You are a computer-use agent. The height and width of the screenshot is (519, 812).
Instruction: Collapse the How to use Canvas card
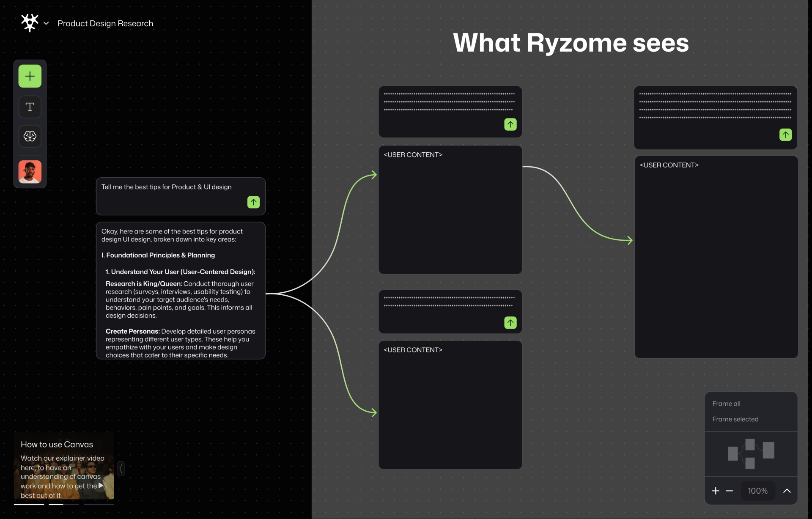121,468
